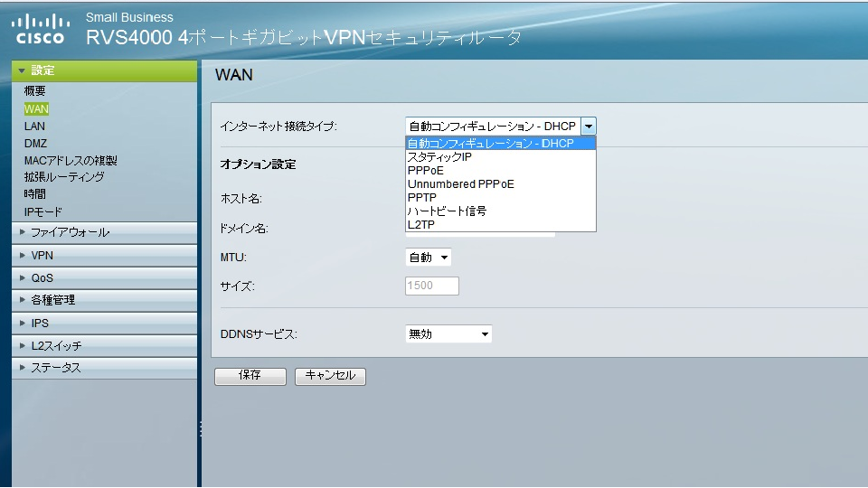Viewport: 868px width, 488px height.
Task: Choose ハートビート信号 option
Action: (500, 211)
